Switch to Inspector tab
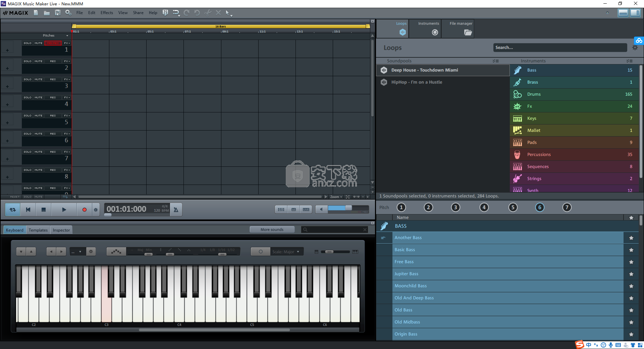 [x=61, y=230]
